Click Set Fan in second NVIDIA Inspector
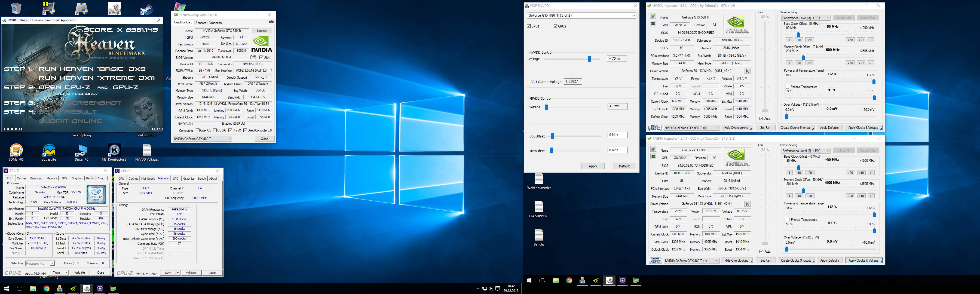Viewport: 980px width, 294px height. (765, 261)
